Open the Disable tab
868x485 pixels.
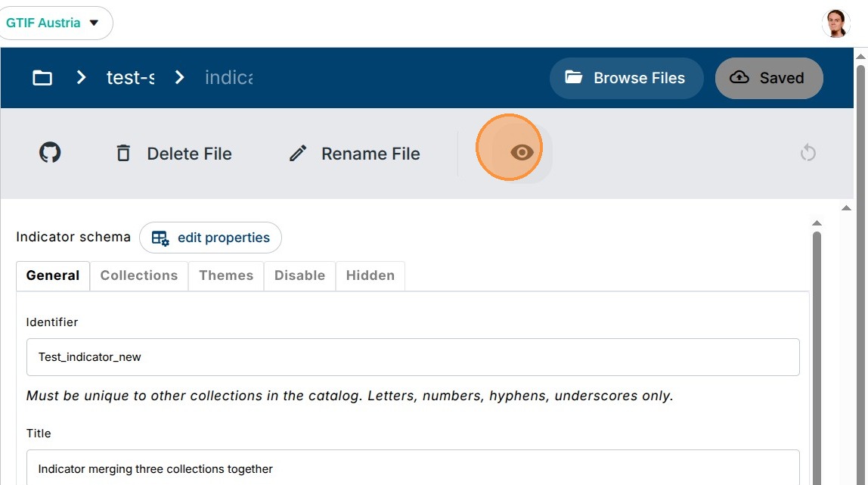(x=299, y=275)
